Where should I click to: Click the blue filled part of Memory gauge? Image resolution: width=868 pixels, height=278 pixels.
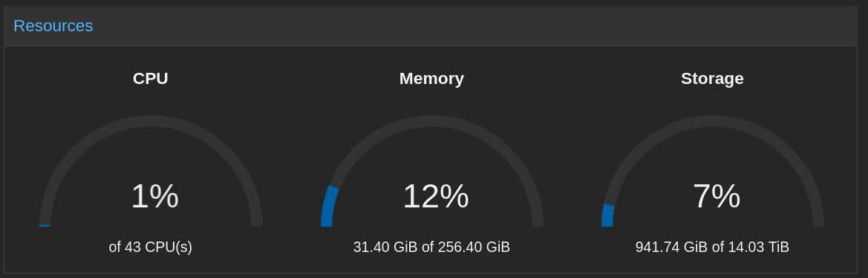click(x=328, y=207)
